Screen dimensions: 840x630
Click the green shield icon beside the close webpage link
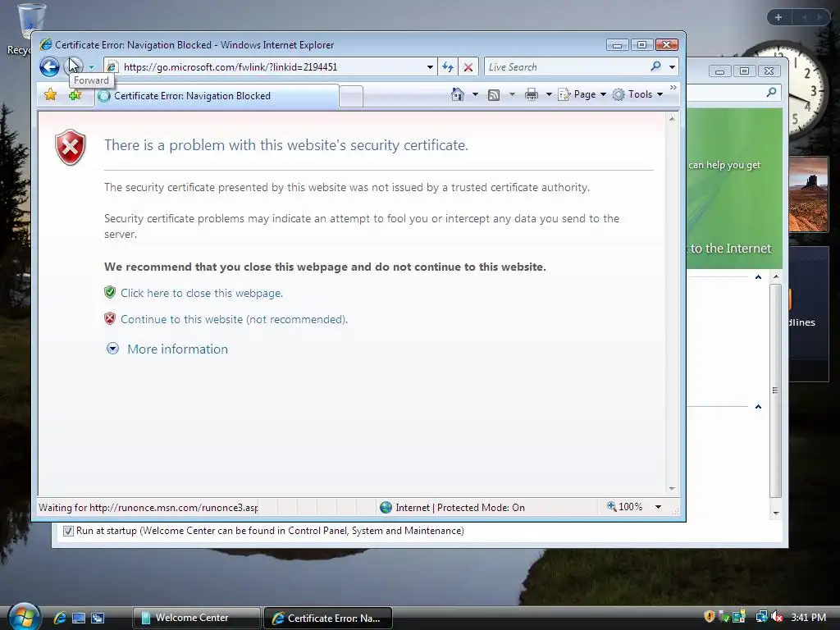(110, 293)
